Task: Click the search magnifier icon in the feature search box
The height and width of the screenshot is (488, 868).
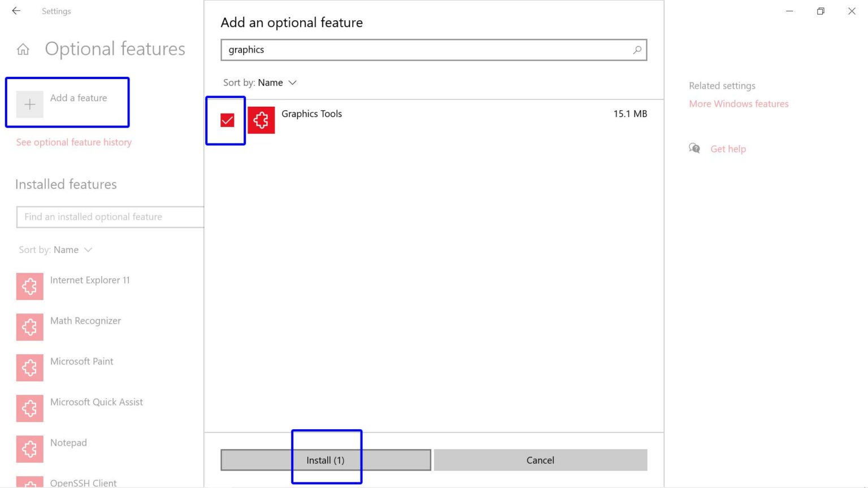Action: (x=637, y=50)
